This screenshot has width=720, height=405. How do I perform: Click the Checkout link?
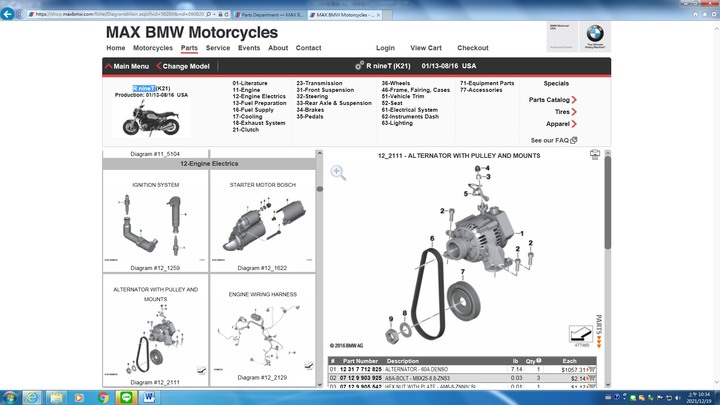(472, 48)
